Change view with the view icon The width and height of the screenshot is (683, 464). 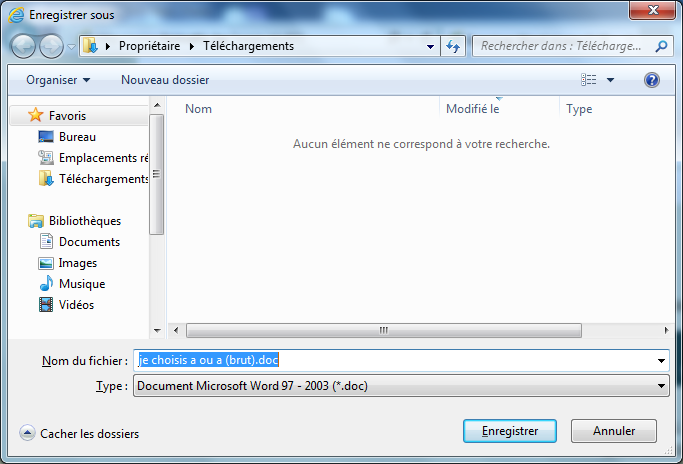pyautogui.click(x=588, y=80)
